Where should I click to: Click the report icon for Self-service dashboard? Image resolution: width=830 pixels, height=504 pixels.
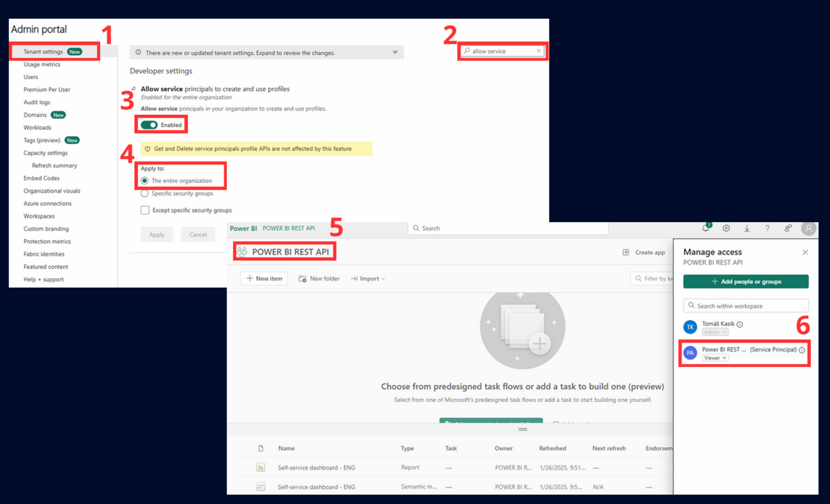tap(261, 467)
